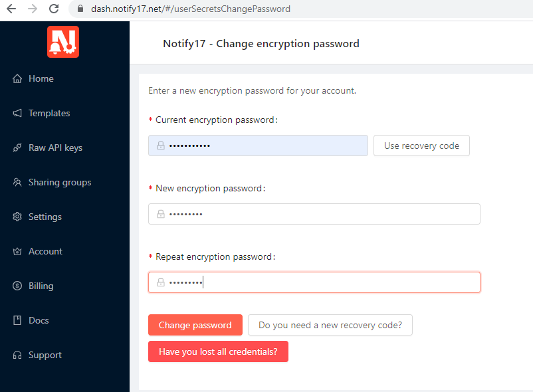This screenshot has height=392, width=533.
Task: Click the Billing dollar icon
Action: 17,286
